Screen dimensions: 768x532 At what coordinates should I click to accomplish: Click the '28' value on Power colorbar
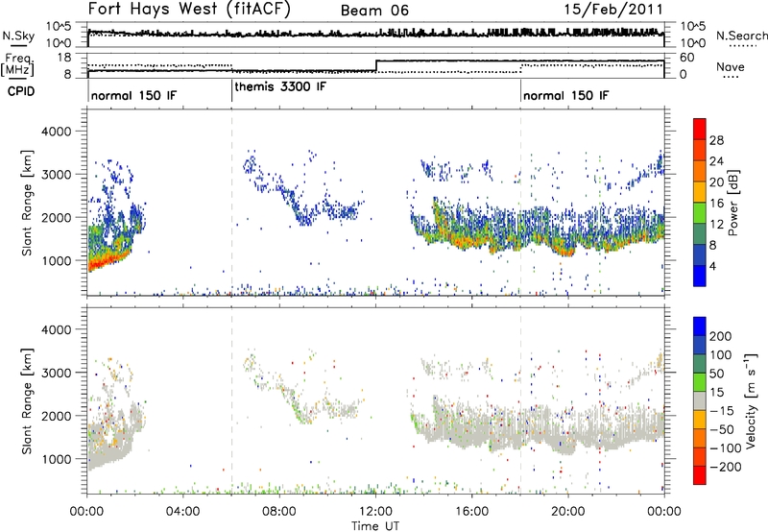pyautogui.click(x=716, y=140)
